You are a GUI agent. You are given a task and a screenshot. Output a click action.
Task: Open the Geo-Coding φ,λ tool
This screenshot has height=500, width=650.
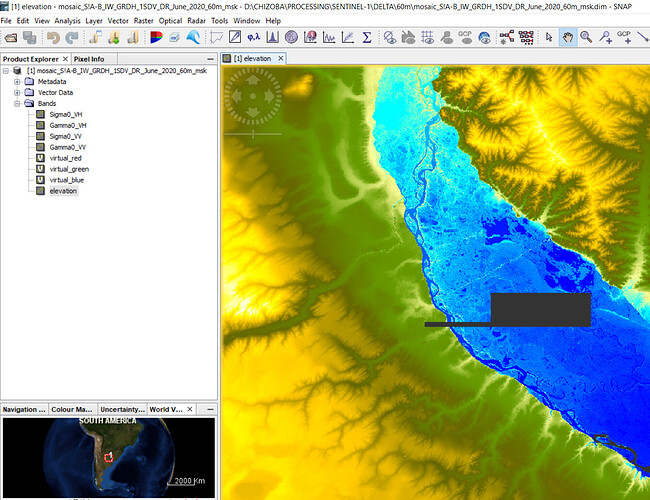[253, 37]
